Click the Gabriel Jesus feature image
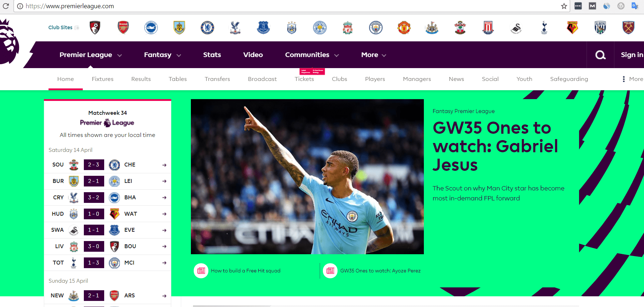644x307 pixels. click(x=307, y=176)
